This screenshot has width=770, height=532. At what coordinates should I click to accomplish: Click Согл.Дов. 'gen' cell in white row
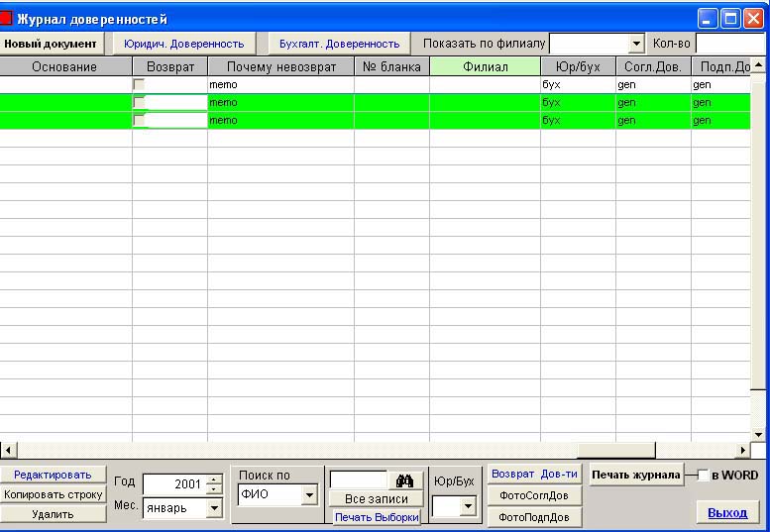pos(653,84)
